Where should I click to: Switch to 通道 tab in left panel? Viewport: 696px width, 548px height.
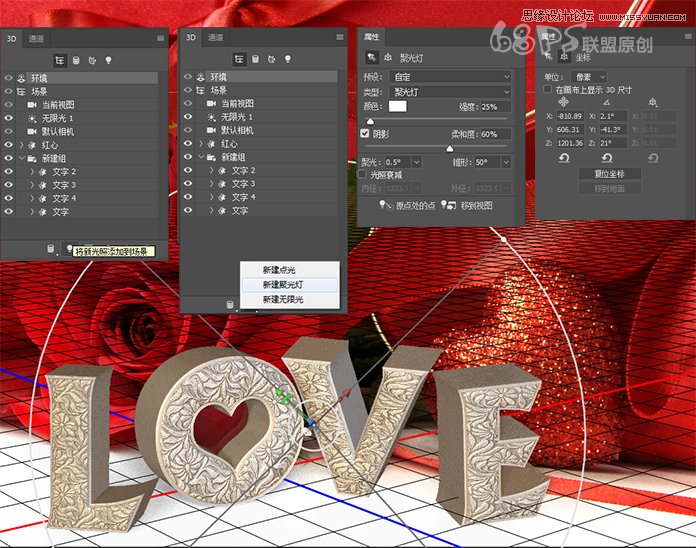click(36, 39)
